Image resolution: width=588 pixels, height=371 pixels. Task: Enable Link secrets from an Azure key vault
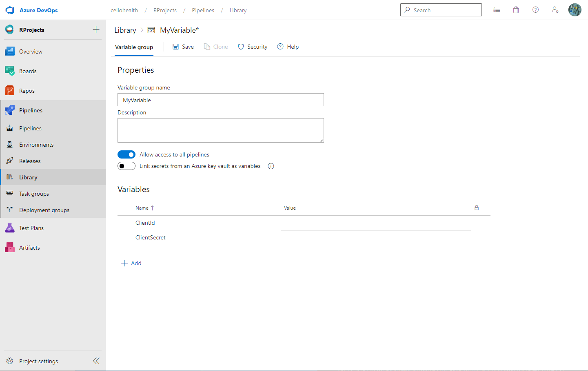tap(126, 166)
